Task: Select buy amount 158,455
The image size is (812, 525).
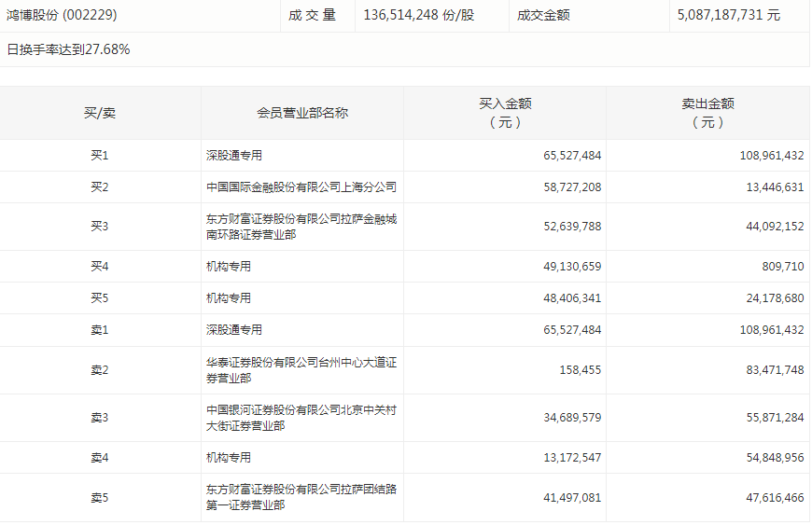Action: point(580,370)
